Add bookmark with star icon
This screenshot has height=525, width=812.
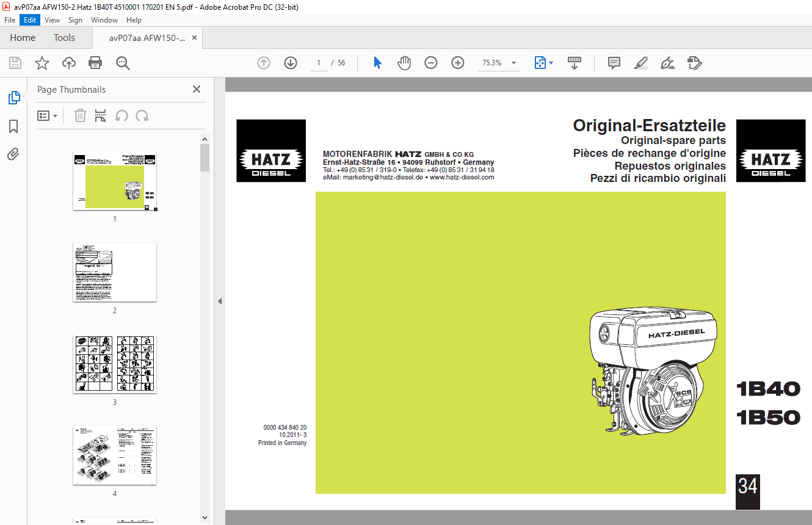(42, 63)
